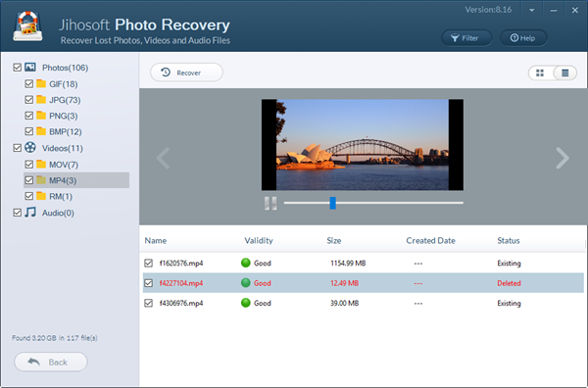The image size is (588, 388).
Task: Open the Photos(106) category
Action: [66, 68]
